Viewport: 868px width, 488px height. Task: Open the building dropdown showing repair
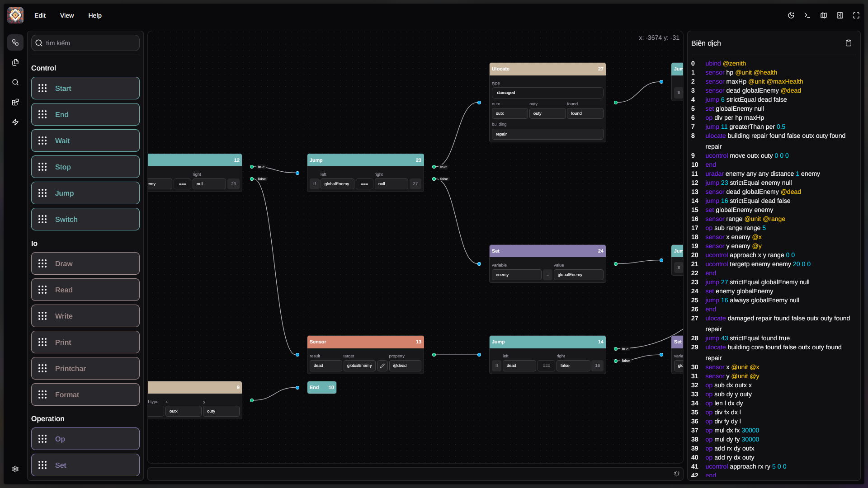tap(547, 134)
